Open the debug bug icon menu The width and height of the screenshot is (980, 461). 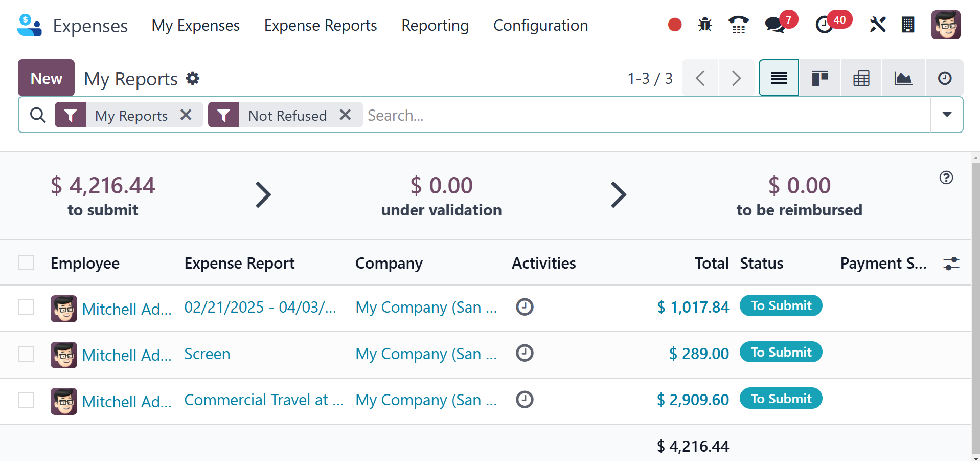click(x=705, y=25)
